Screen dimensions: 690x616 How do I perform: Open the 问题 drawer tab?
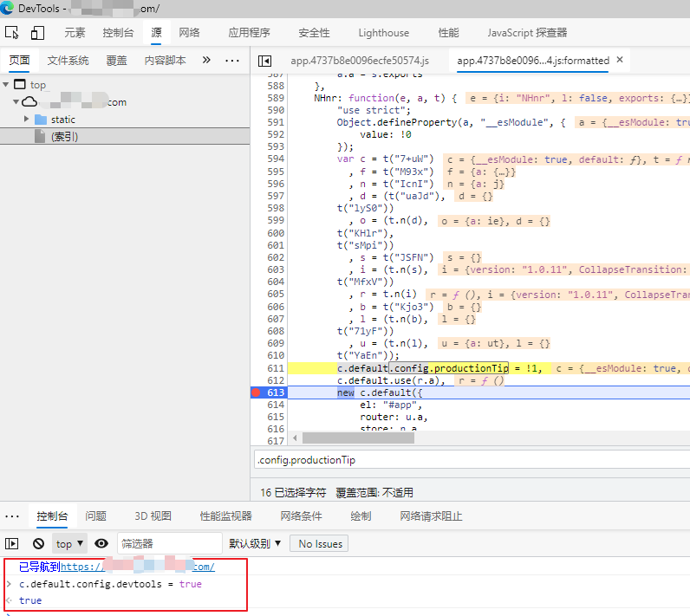click(96, 516)
